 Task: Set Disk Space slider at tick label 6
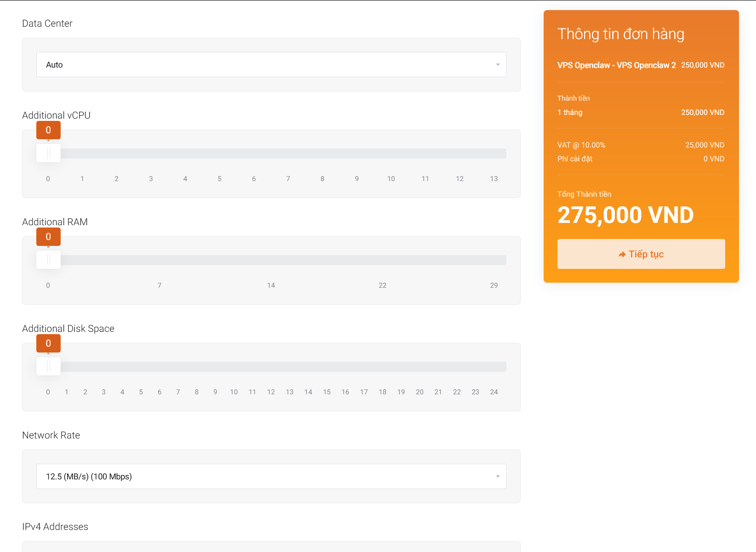pyautogui.click(x=159, y=392)
